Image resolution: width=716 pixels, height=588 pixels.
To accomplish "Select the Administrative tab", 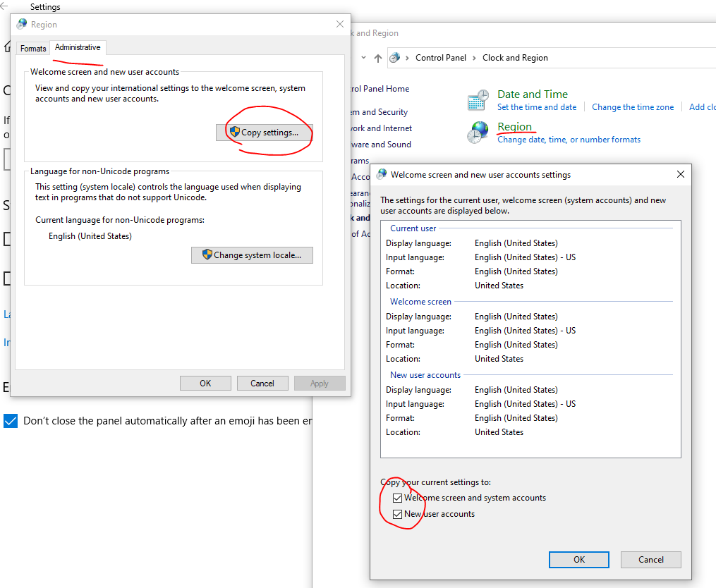I will pos(78,48).
